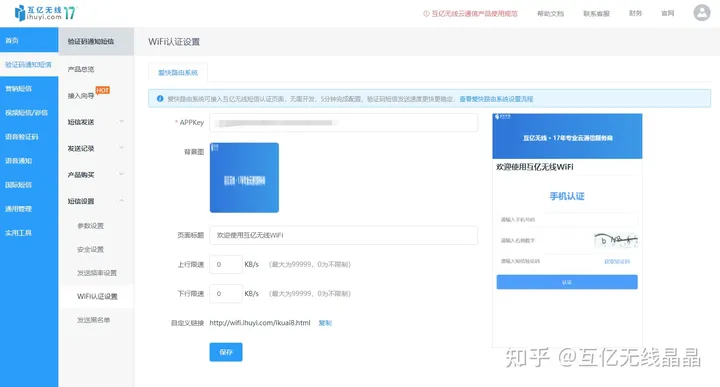
Task: Open 安全设置 under 短信设置
Action: (90, 249)
